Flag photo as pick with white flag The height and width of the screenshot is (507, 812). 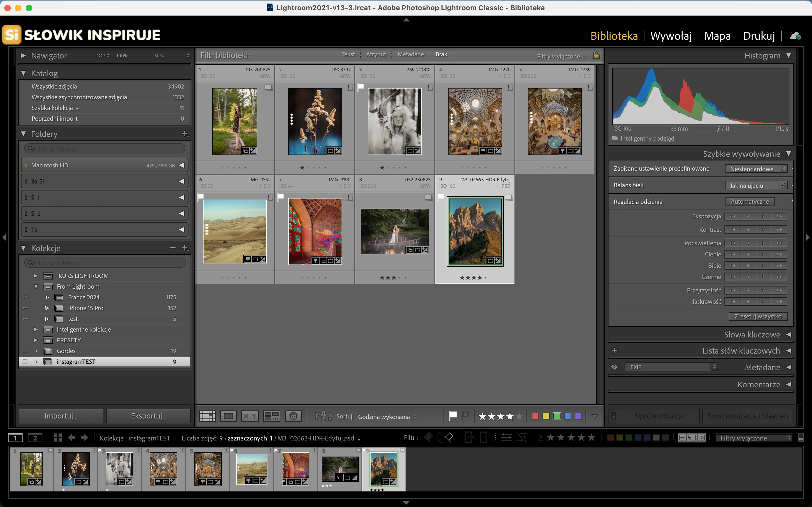[x=453, y=416]
